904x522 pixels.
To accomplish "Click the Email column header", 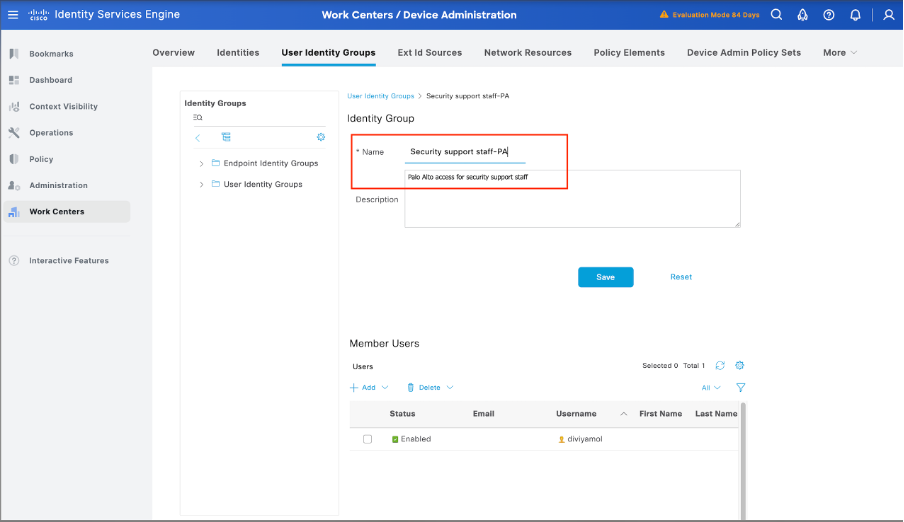I will pos(484,414).
